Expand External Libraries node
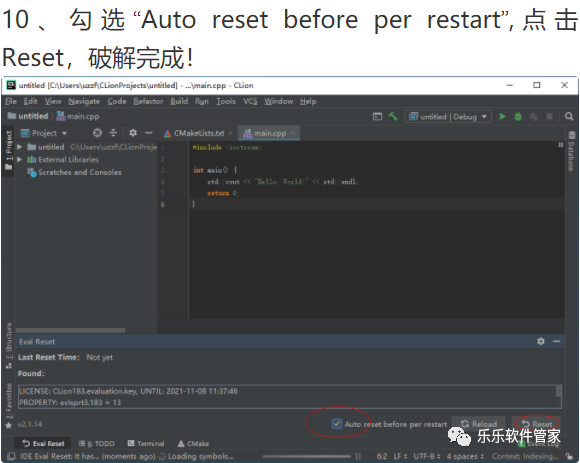 (x=19, y=159)
